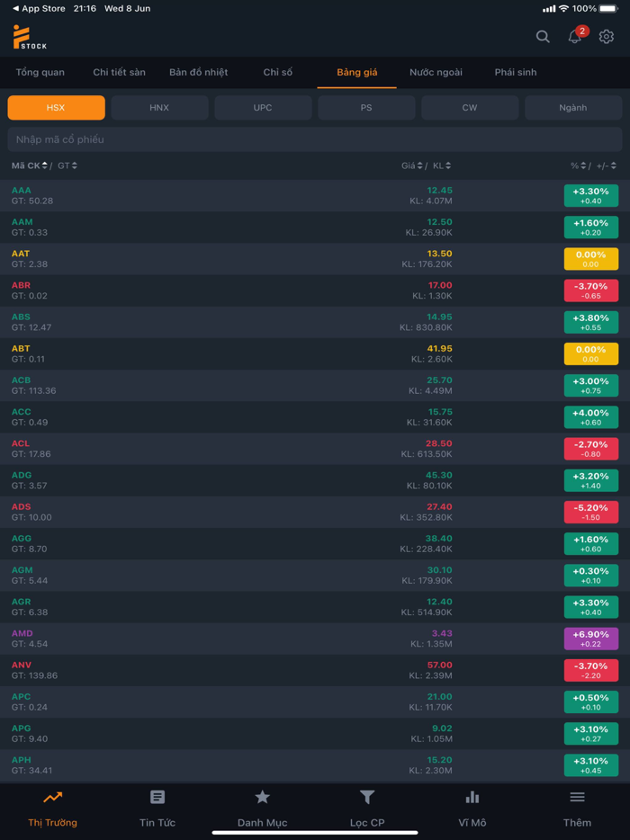Open stock code AAM
The image size is (630, 840).
click(22, 222)
